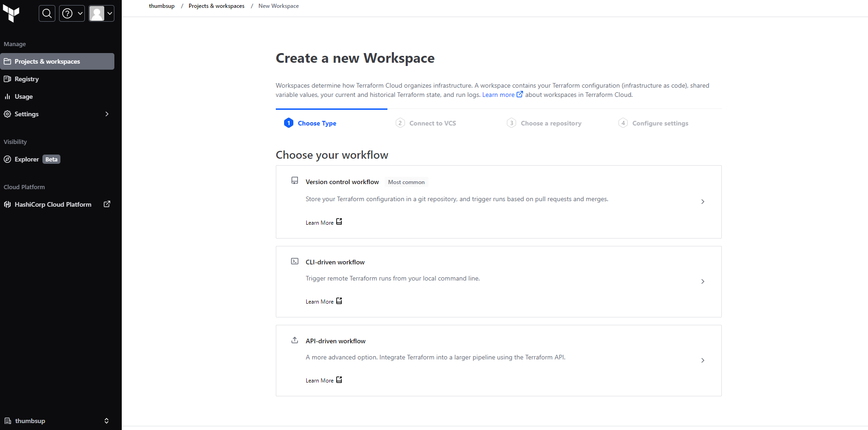Click the up-down chevron beside thumbsup
This screenshot has height=430, width=868.
coord(107,421)
